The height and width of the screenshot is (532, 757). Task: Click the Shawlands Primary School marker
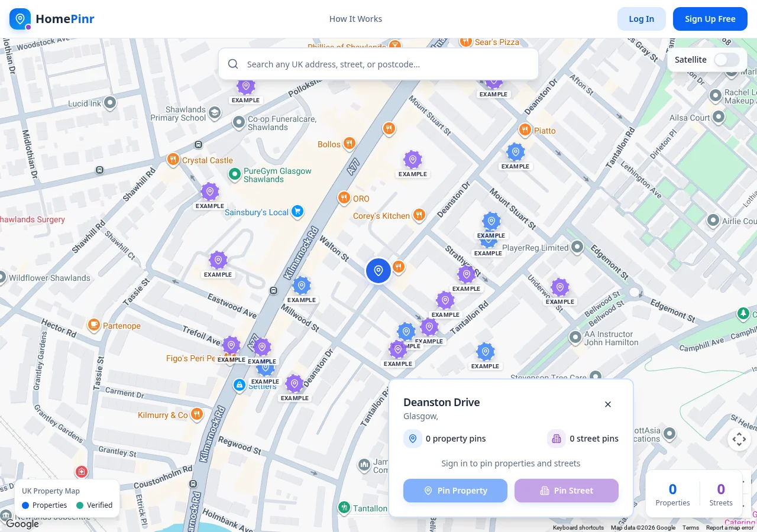[215, 112]
